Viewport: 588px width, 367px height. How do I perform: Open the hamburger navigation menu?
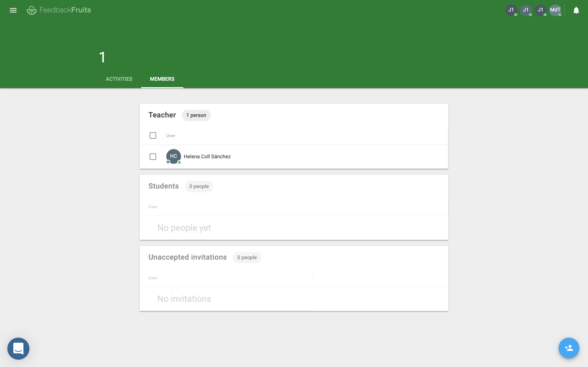click(x=13, y=10)
